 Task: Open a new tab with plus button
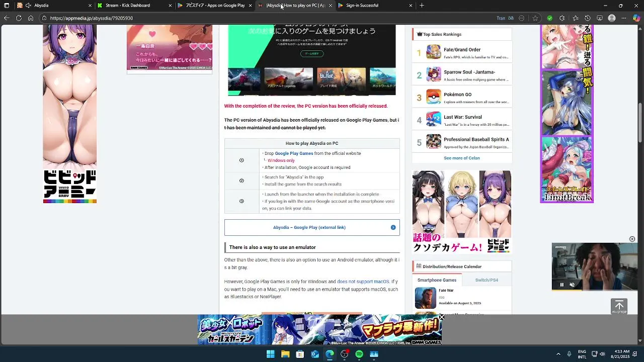click(422, 6)
